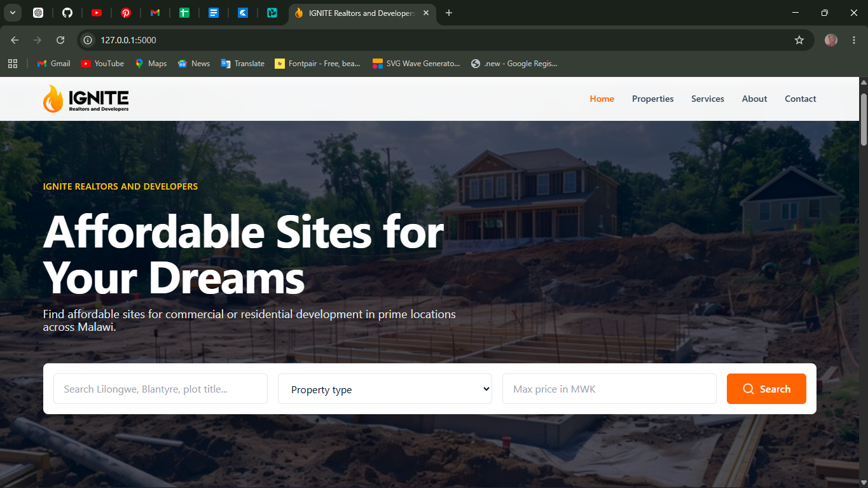Open the Properties nav link

pyautogui.click(x=652, y=99)
